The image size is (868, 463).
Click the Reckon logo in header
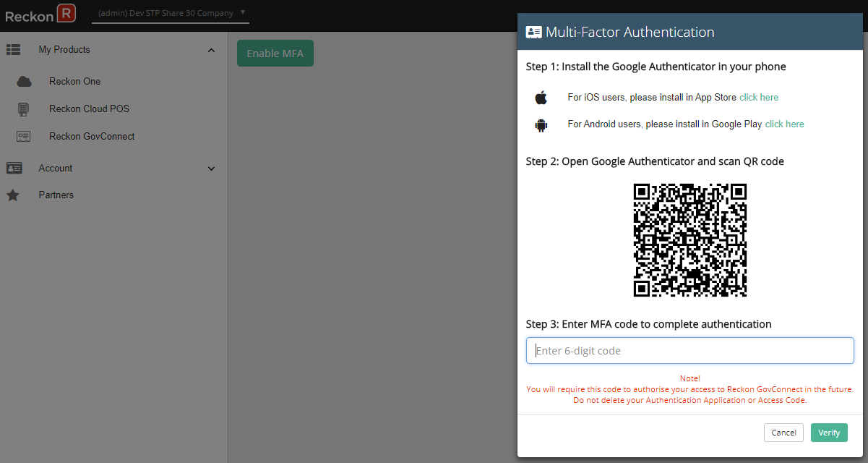(41, 13)
